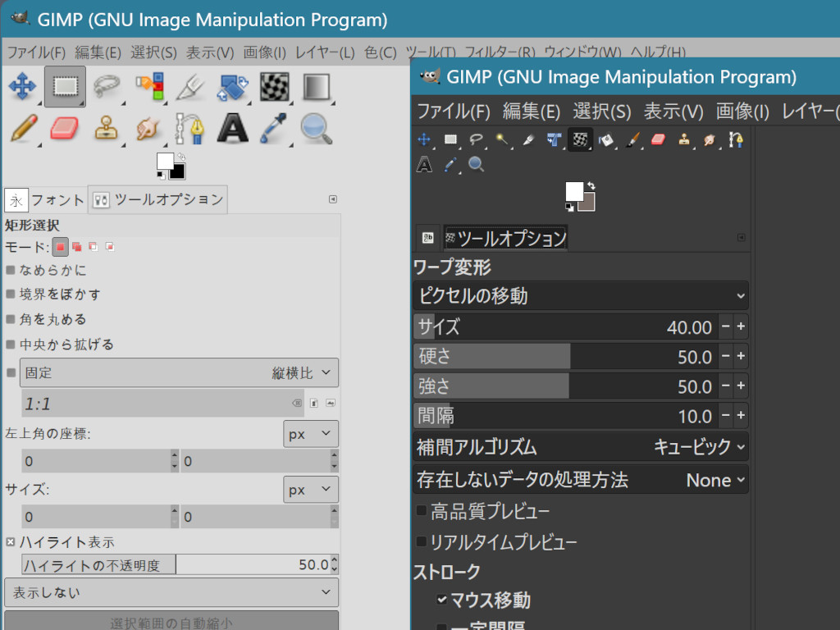Click the ハイライトの不透明度 slider
The width and height of the screenshot is (840, 630).
point(176,564)
